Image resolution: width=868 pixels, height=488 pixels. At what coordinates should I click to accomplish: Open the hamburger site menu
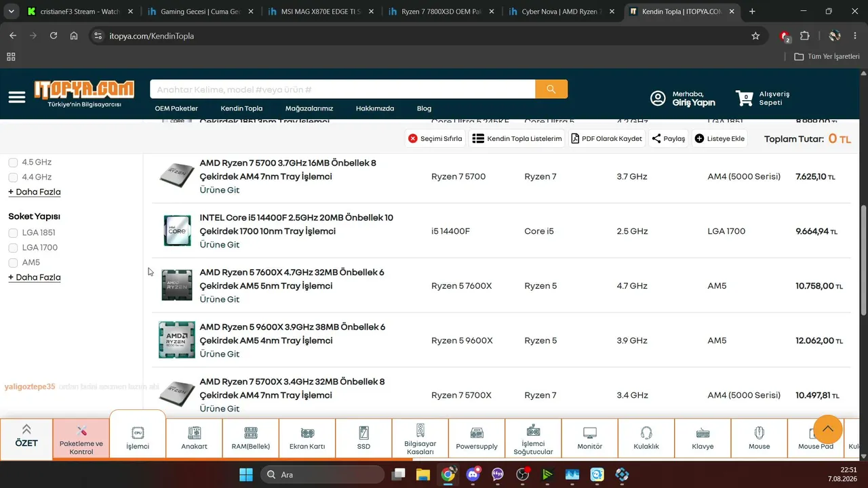(x=17, y=98)
